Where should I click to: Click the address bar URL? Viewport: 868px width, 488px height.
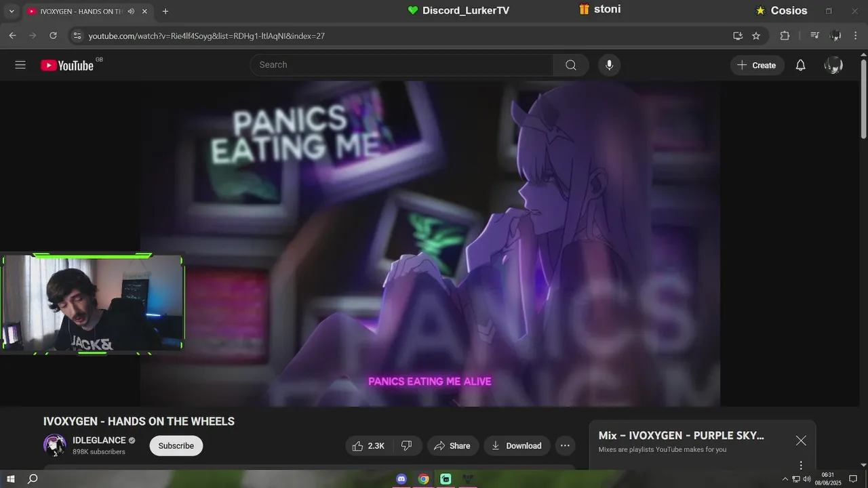pos(207,36)
